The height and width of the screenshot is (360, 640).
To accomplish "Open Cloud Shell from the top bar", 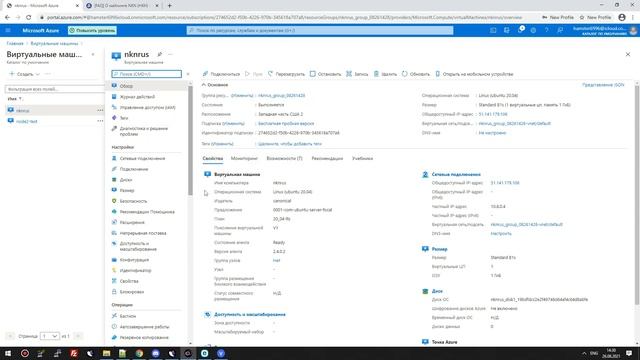I will click(x=493, y=30).
